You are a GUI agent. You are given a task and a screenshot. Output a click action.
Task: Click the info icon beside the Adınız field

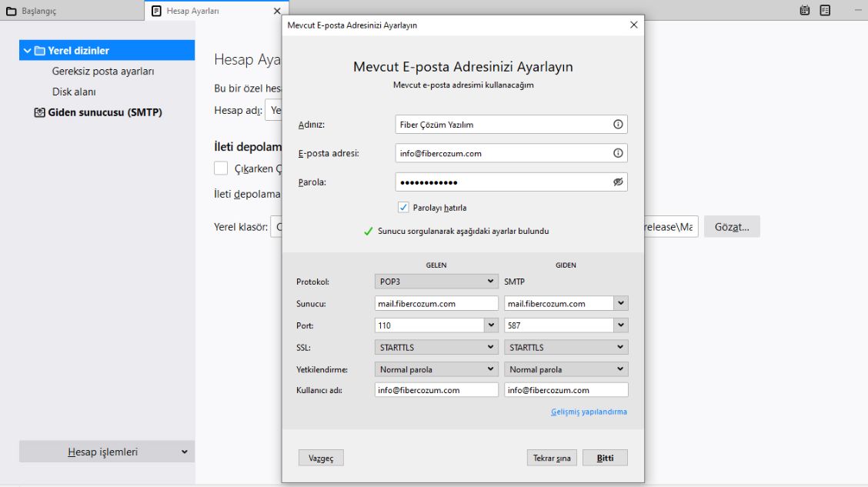click(617, 125)
